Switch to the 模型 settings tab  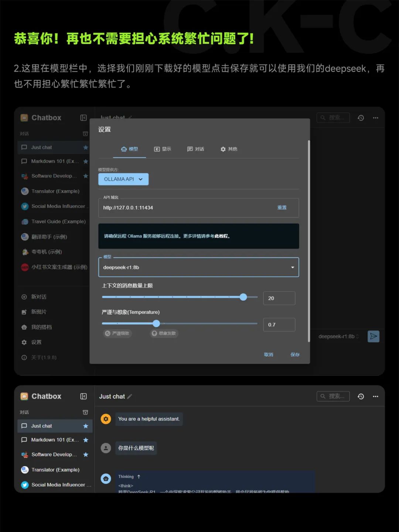[x=129, y=149]
